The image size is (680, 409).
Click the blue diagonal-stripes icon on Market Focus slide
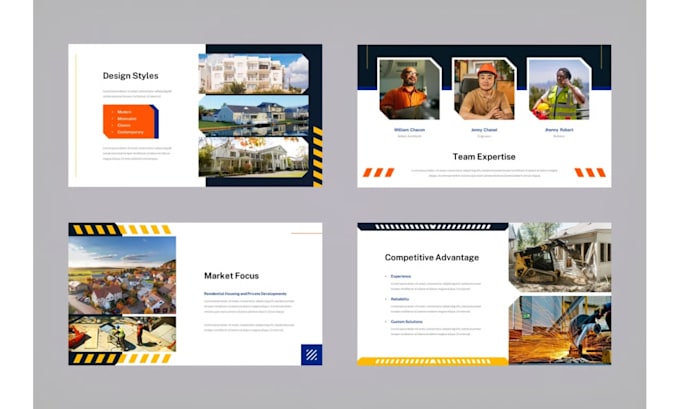tap(311, 355)
